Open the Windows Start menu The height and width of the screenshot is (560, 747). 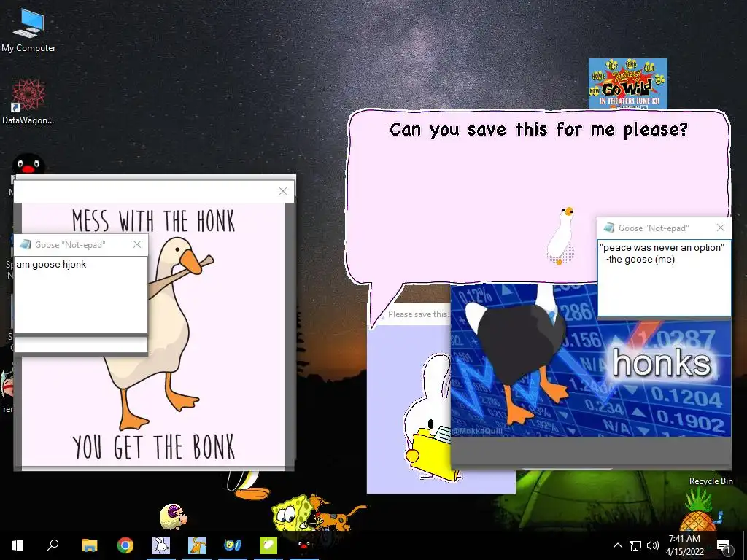[18, 545]
